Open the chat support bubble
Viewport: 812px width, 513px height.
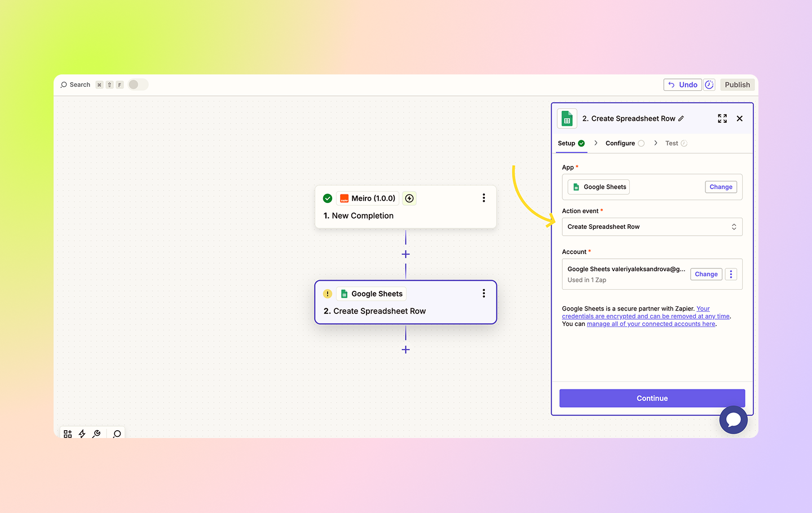733,420
